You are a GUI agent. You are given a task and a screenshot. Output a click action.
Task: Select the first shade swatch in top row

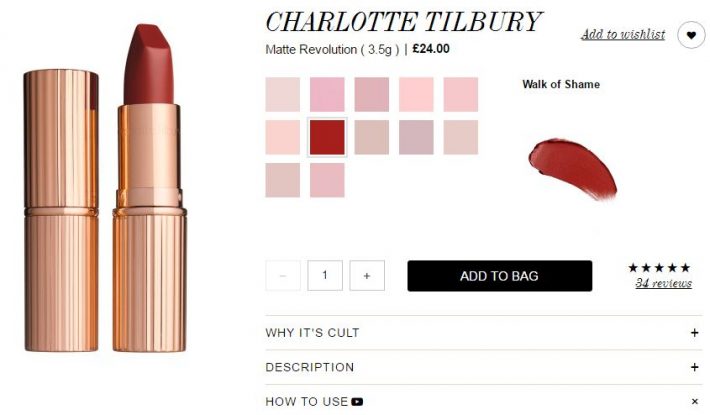click(283, 94)
